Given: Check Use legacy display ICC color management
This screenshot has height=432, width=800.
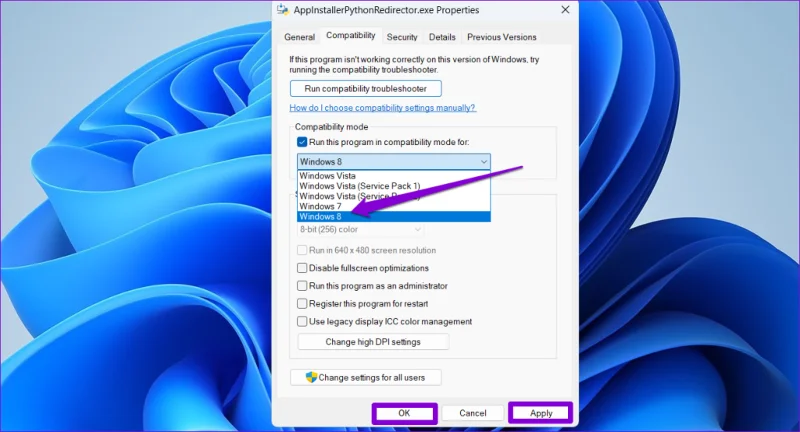Looking at the screenshot, I should (x=302, y=321).
